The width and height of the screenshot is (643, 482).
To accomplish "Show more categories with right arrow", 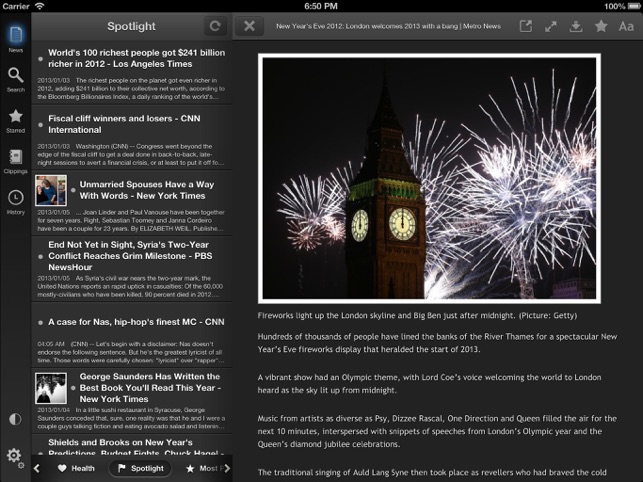I will coord(227,468).
